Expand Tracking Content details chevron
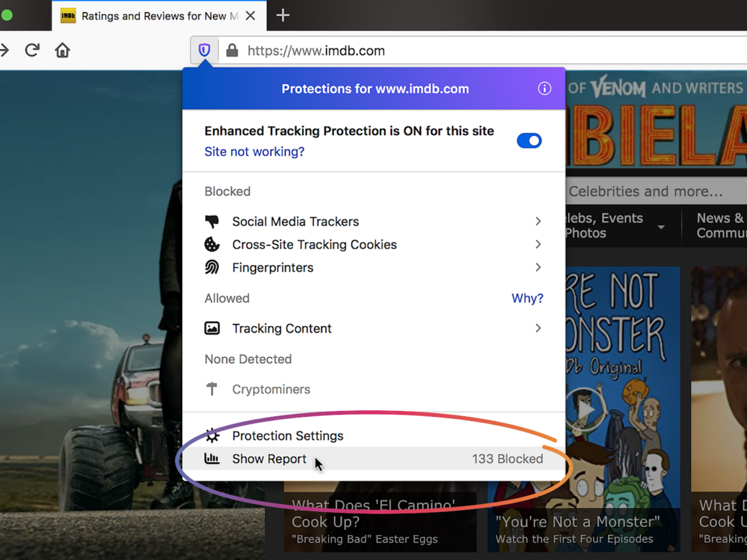The height and width of the screenshot is (560, 747). 538,328
